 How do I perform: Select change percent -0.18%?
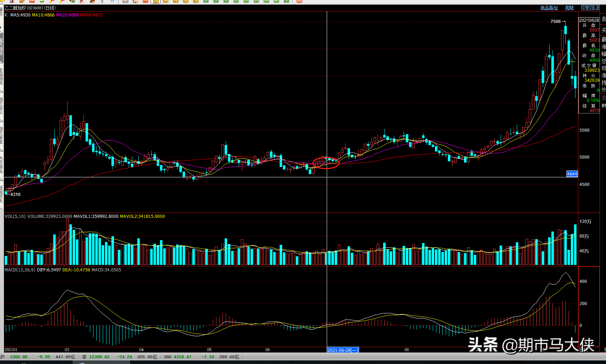[593, 101]
